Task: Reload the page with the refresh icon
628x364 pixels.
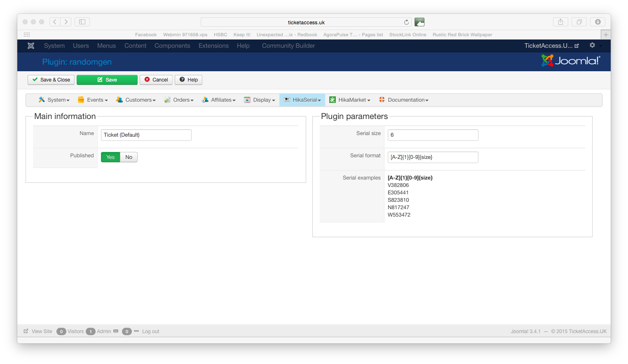Action: [406, 22]
